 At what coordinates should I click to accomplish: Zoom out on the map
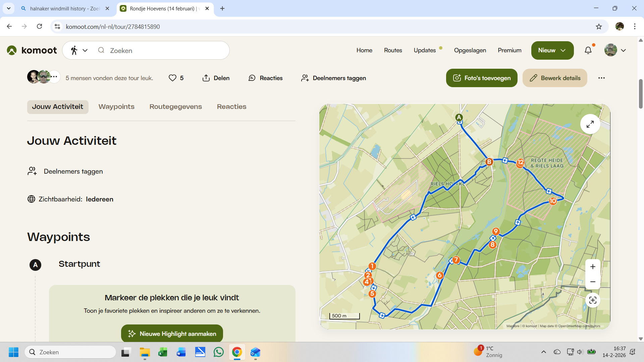(x=593, y=282)
